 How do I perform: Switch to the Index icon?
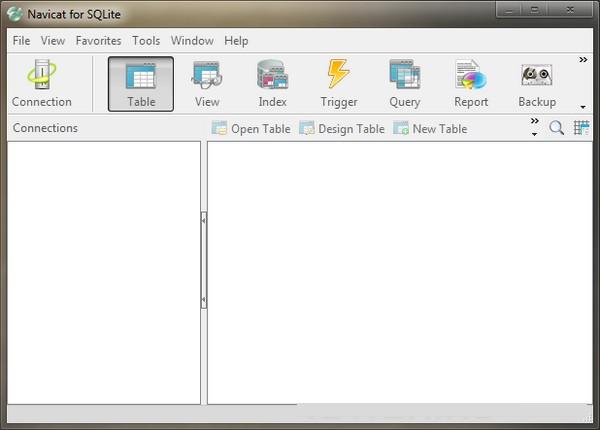click(x=272, y=83)
